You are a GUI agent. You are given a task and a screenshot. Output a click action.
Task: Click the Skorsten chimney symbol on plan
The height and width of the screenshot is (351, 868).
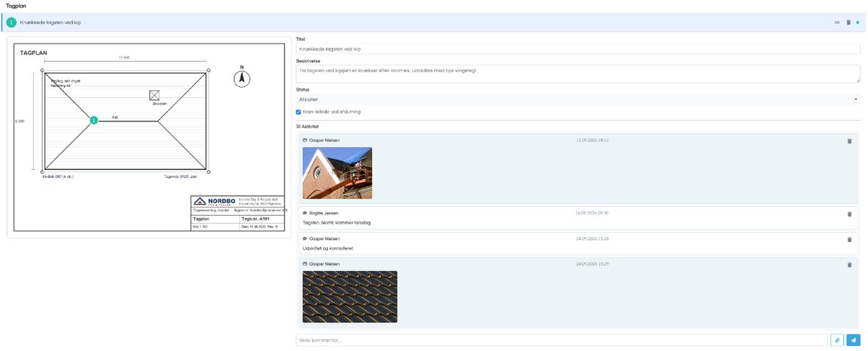(154, 95)
